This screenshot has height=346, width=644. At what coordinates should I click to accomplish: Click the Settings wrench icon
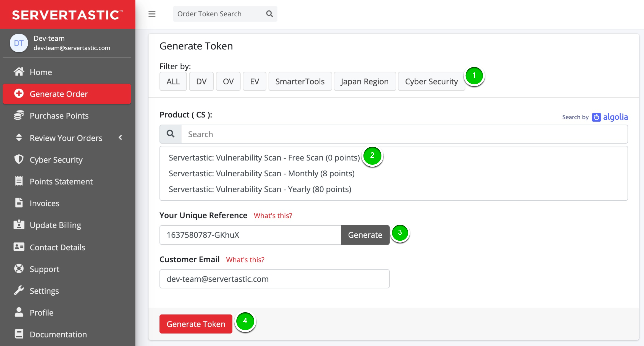click(x=19, y=290)
